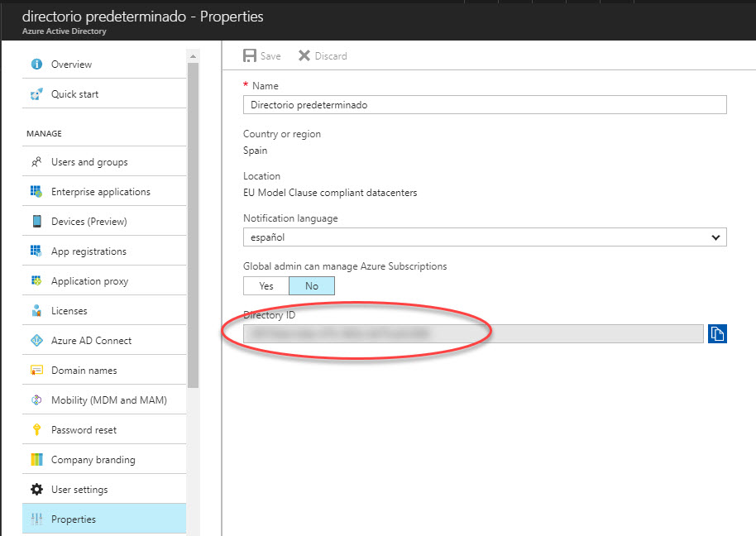Copy the Directory ID to clipboard
The height and width of the screenshot is (536, 756).
[717, 333]
